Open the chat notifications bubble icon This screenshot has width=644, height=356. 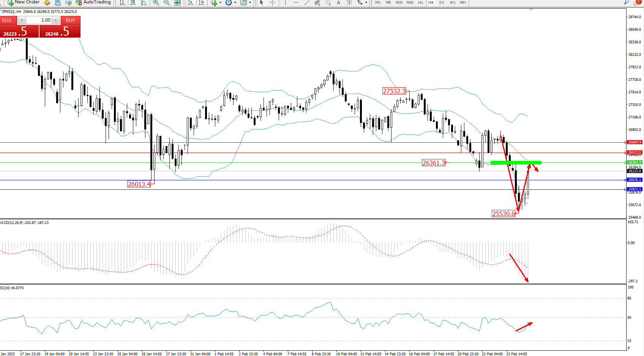coord(637,3)
